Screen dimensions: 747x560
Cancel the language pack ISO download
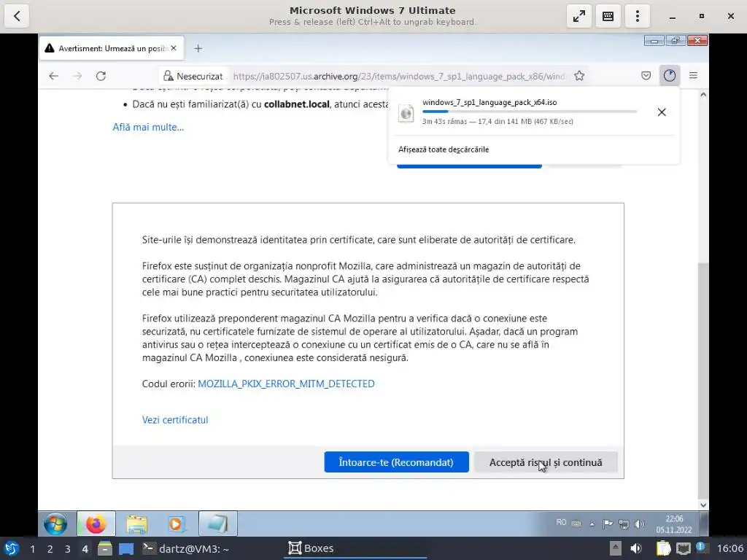(662, 112)
